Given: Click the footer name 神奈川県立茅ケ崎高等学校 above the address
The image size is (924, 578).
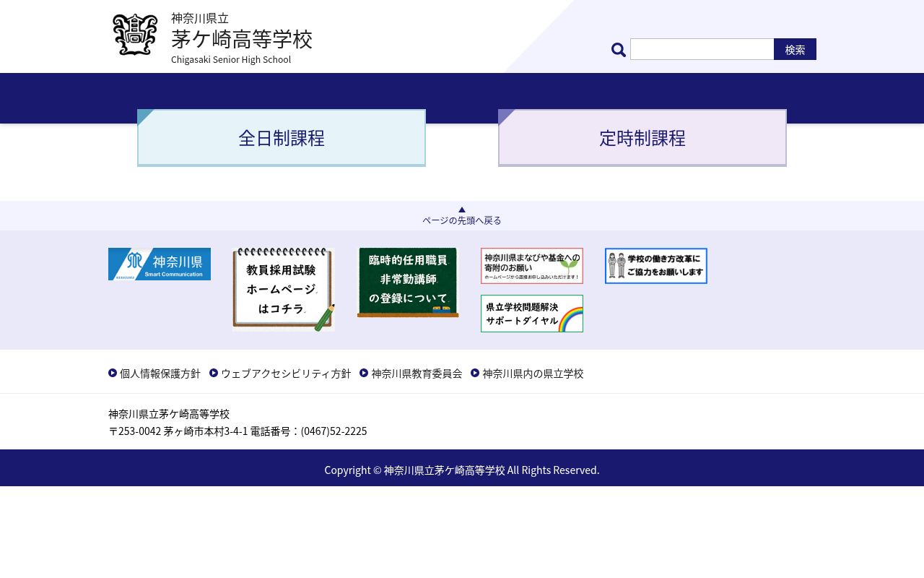Looking at the screenshot, I should pos(169,414).
